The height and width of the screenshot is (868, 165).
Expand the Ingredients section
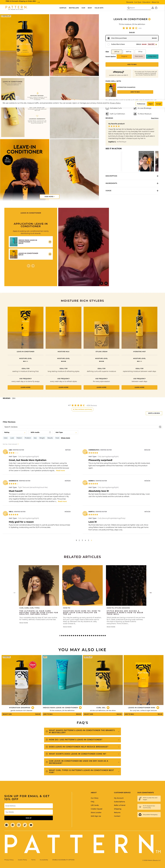click(x=132, y=183)
